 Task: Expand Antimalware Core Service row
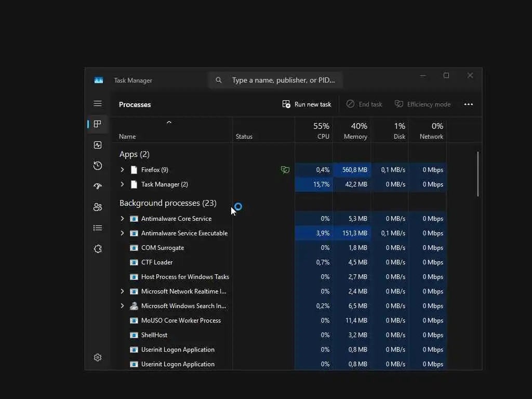[x=123, y=219]
